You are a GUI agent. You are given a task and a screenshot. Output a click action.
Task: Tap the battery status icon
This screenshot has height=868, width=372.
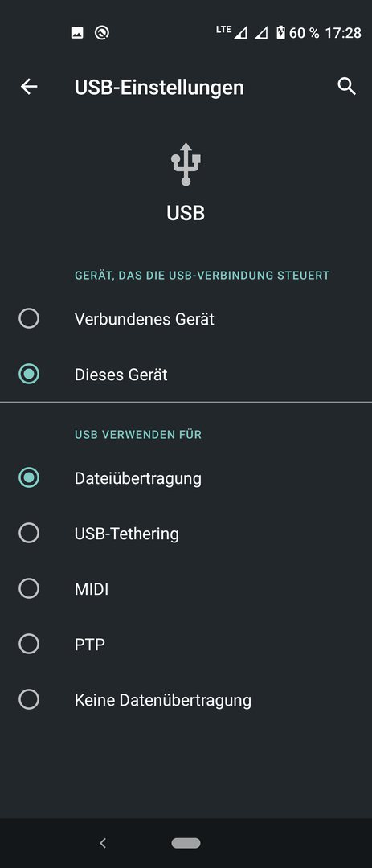click(280, 33)
